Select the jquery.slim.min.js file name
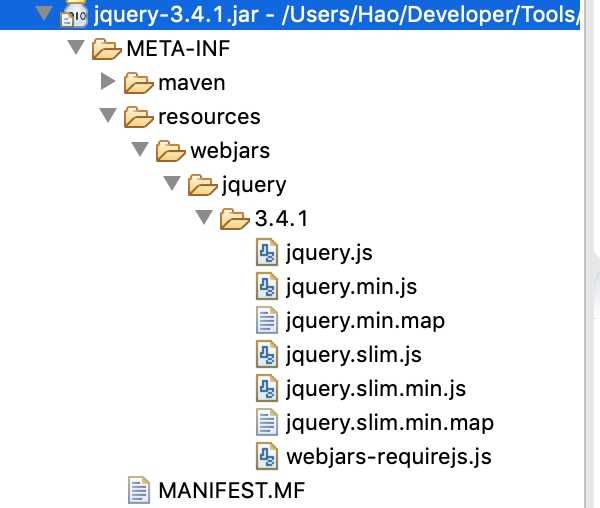The height and width of the screenshot is (508, 600). (376, 389)
